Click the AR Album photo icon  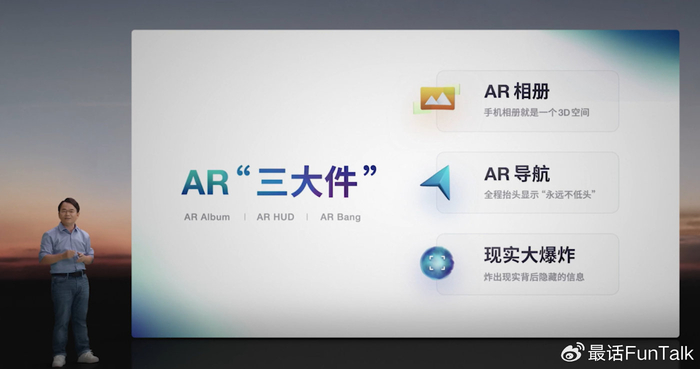[x=437, y=99]
